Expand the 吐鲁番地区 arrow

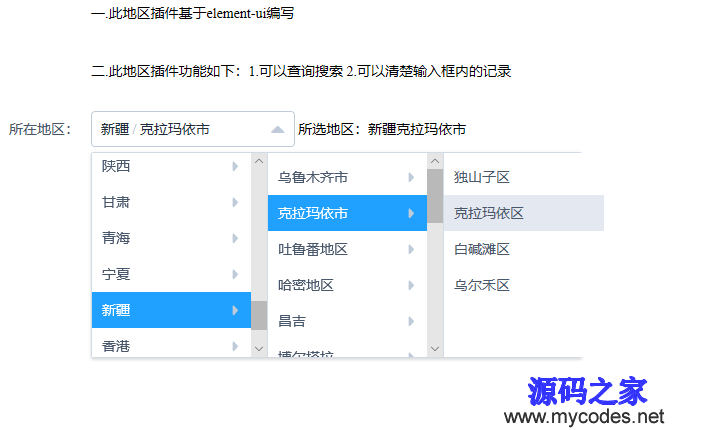[411, 249]
